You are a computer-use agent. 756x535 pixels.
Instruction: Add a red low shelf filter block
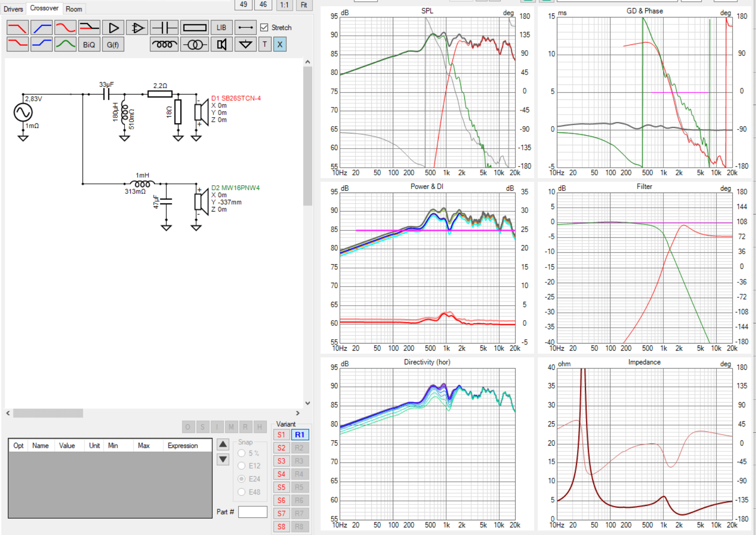pyautogui.click(x=18, y=44)
